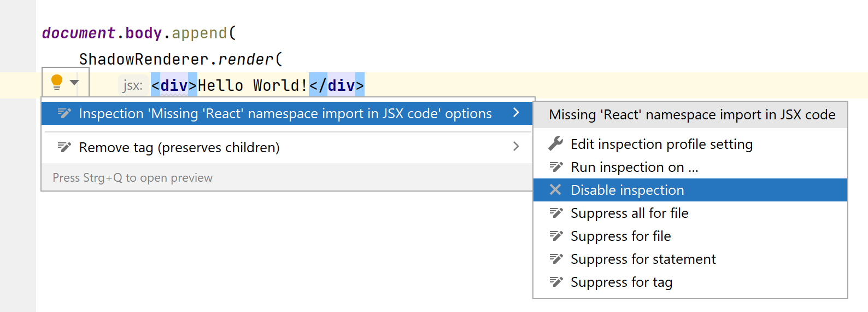Select Suppress for tag
Image resolution: width=868 pixels, height=312 pixels.
(690, 282)
